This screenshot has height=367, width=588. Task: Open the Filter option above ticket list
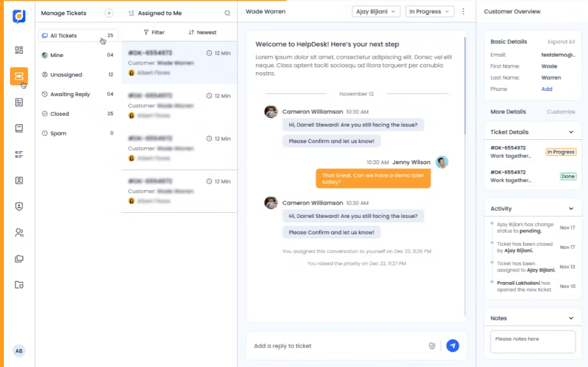click(x=156, y=32)
